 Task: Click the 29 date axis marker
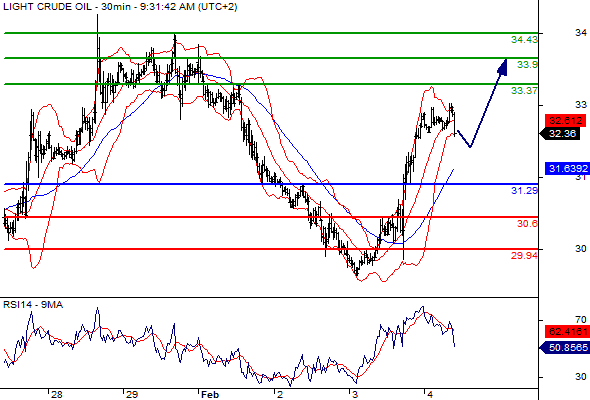[132, 394]
